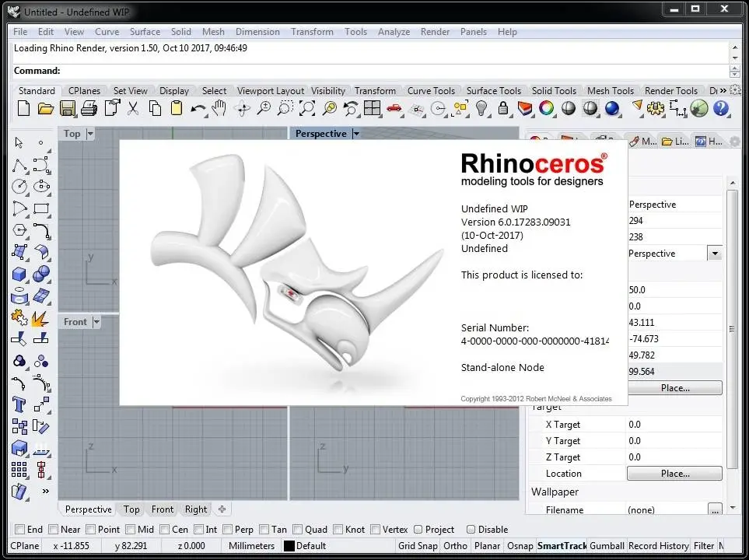749x560 pixels.
Task: Enable the Int osnap checkbox
Action: click(198, 530)
